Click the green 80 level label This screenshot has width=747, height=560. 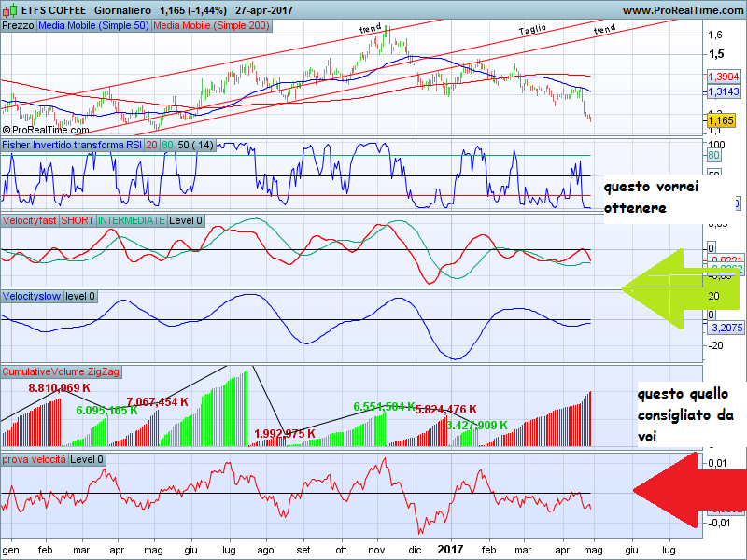click(167, 146)
